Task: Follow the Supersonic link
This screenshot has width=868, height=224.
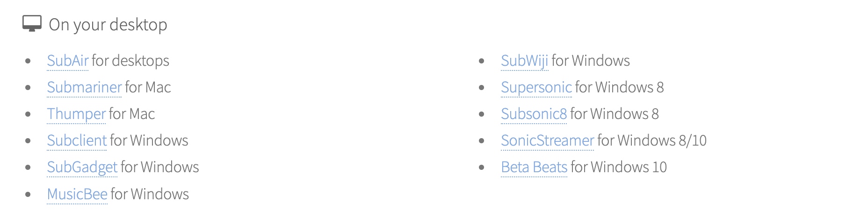Action: pos(536,87)
